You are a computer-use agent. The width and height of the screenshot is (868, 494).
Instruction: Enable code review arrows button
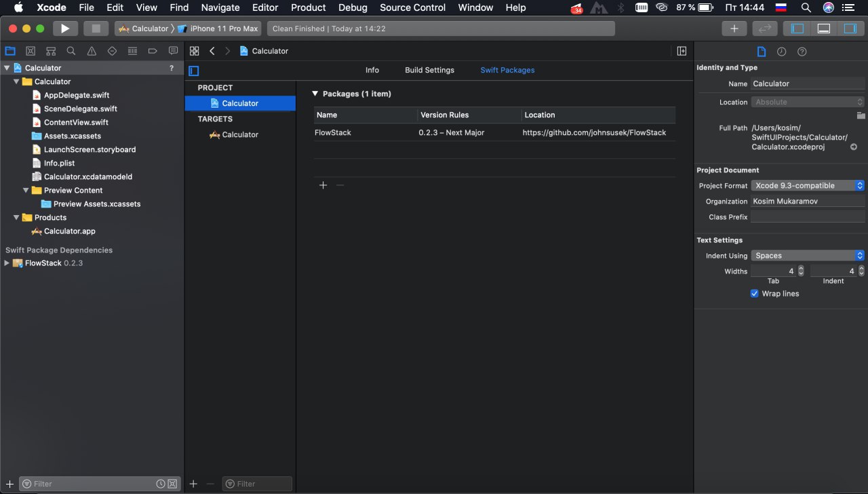point(765,28)
